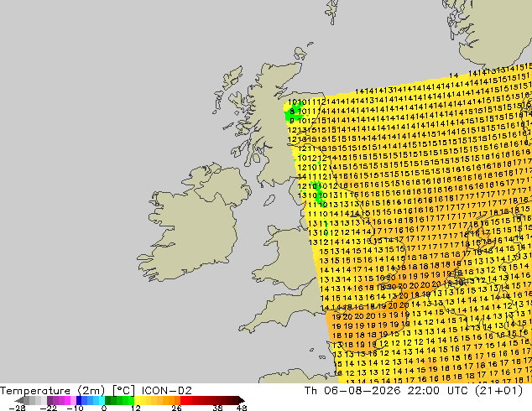The height and width of the screenshot is (411, 532).
Task: Click the "(21+01)" forecast offset text
Action: pyautogui.click(x=499, y=391)
